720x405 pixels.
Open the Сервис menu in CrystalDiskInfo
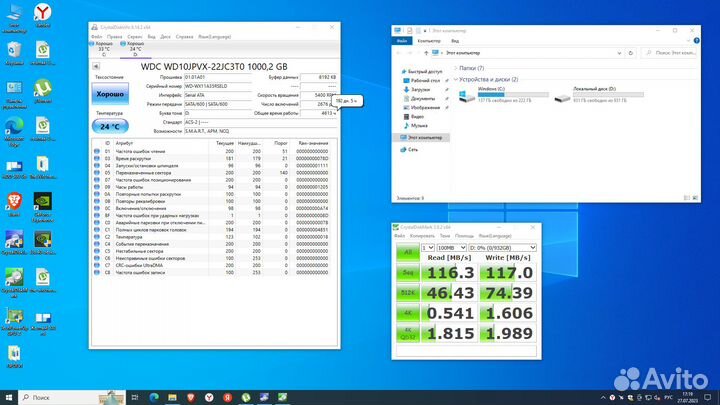(135, 37)
